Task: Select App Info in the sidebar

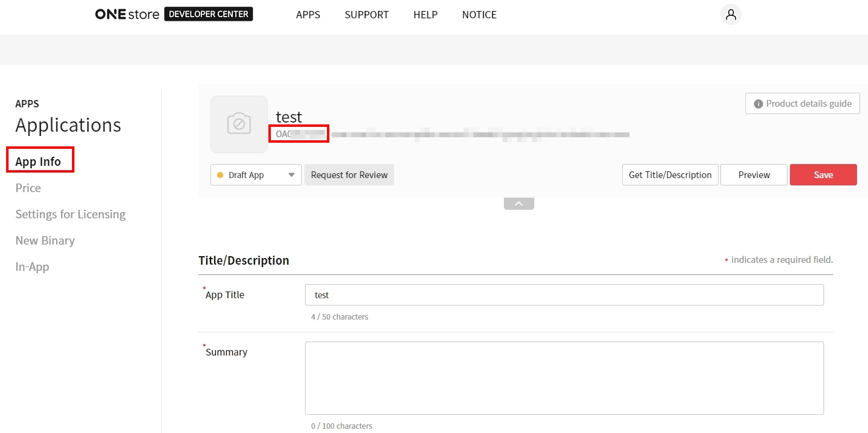Action: (38, 162)
